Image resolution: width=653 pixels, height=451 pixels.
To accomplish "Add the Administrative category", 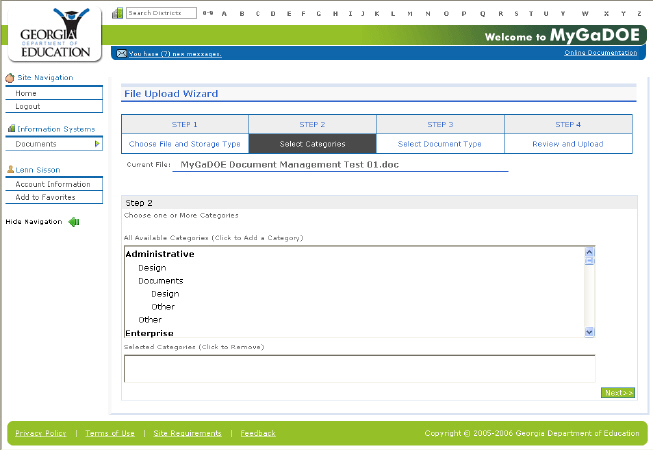I will pos(160,254).
